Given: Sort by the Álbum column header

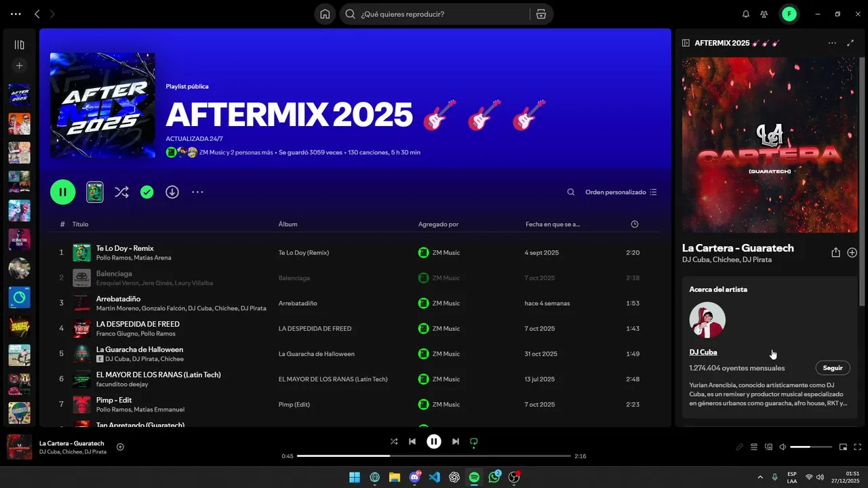Looking at the screenshot, I should tap(288, 224).
